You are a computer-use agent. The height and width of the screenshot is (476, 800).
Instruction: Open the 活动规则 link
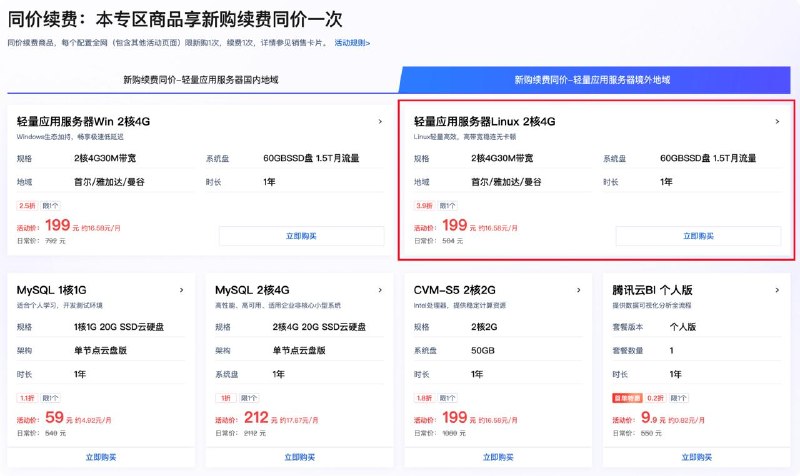352,43
